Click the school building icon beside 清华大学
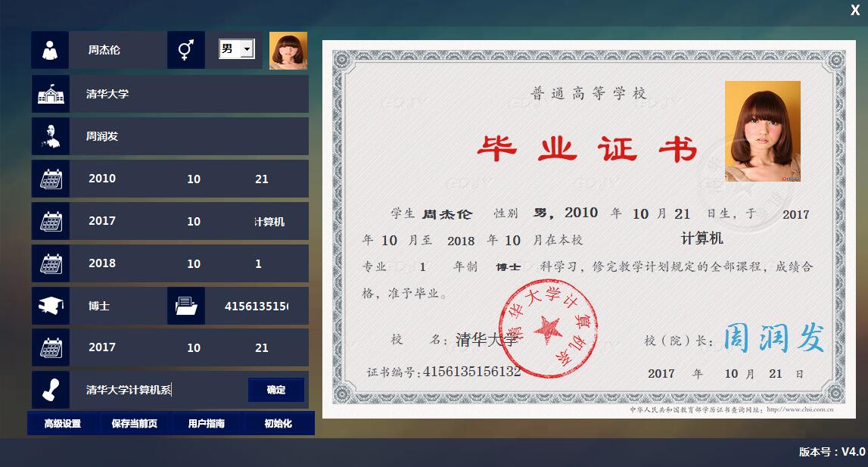This screenshot has height=467, width=868. (51, 94)
